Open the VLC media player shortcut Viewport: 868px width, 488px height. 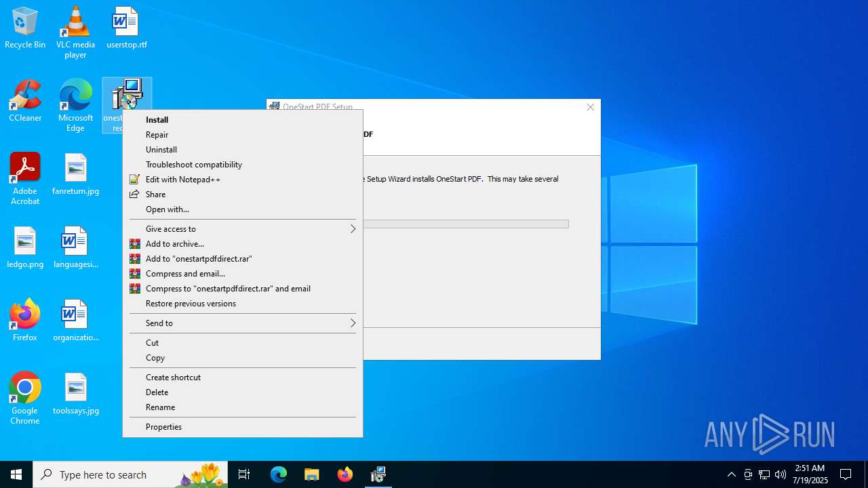coord(75,33)
